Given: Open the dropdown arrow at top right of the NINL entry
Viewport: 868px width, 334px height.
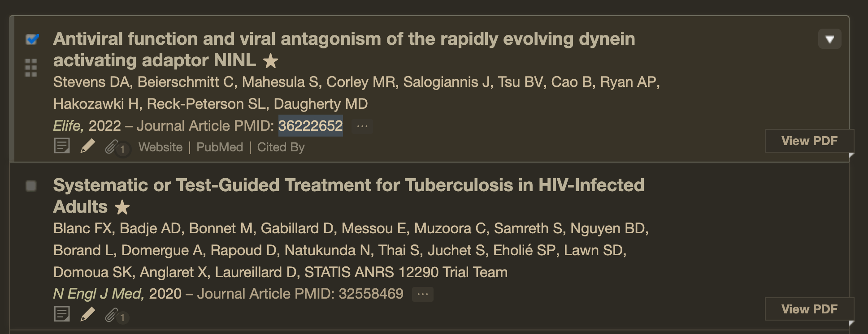Looking at the screenshot, I should click(x=829, y=39).
